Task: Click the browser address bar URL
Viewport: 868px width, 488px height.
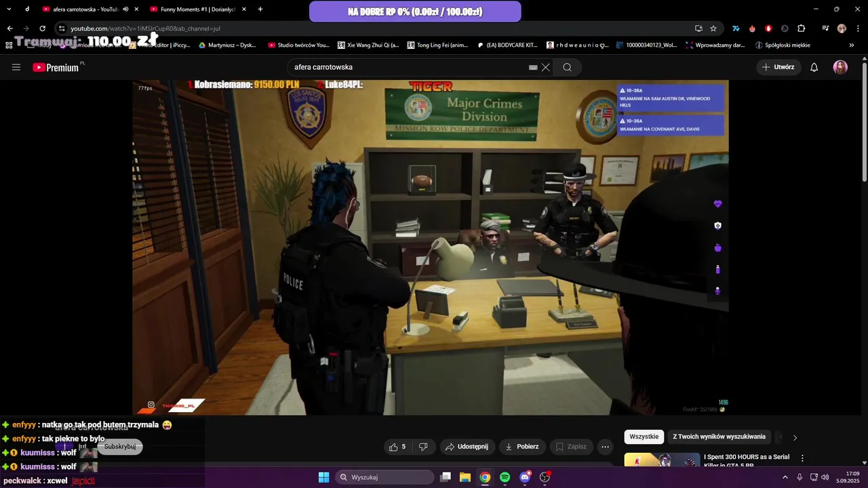Action: tap(145, 28)
